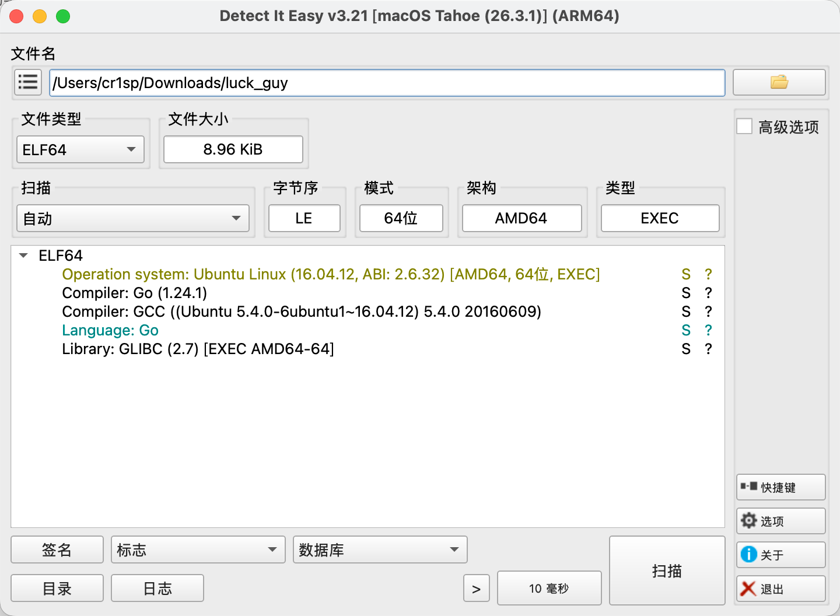Browse for file with folder icon
Screen dimensions: 840x616
pyautogui.click(x=779, y=82)
